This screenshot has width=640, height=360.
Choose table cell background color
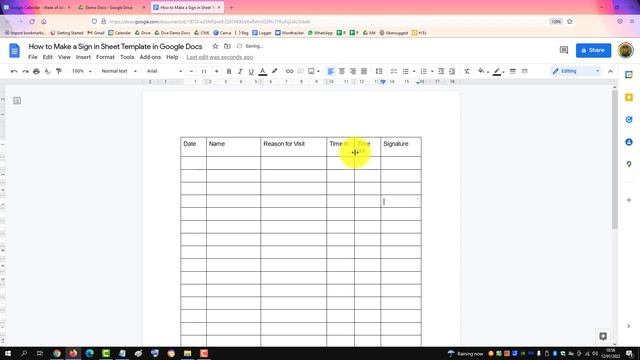click(x=482, y=71)
